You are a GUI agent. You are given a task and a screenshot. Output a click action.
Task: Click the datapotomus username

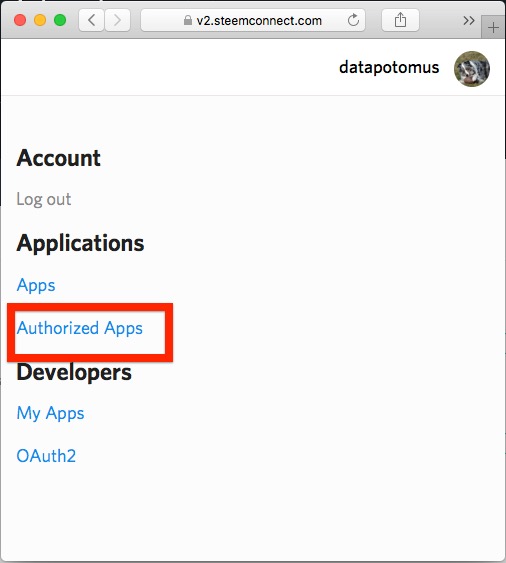pos(389,67)
